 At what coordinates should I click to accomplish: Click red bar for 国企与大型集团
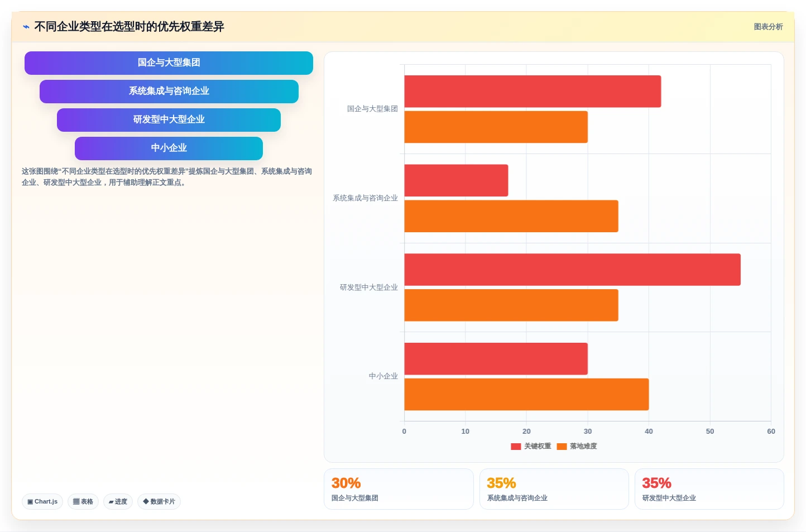(x=532, y=92)
